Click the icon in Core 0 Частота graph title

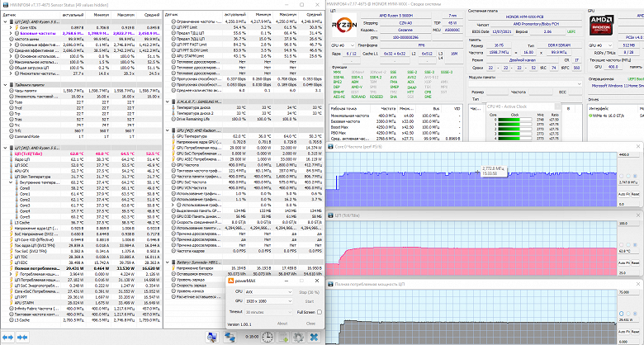(x=330, y=146)
